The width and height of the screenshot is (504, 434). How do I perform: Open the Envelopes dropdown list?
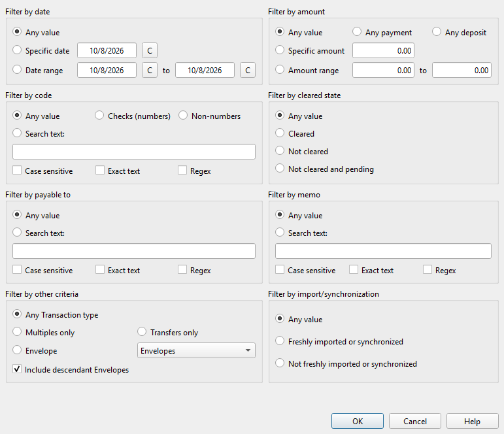[x=196, y=350]
